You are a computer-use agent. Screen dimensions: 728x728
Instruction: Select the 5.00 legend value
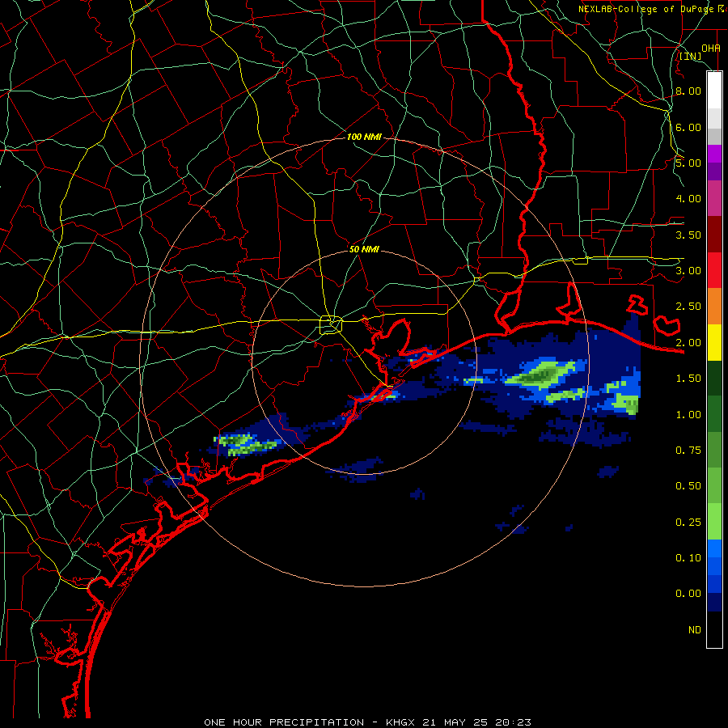tap(688, 163)
